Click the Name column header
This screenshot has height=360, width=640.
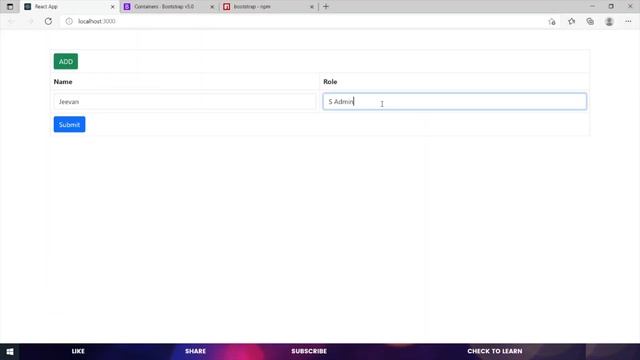click(x=63, y=82)
